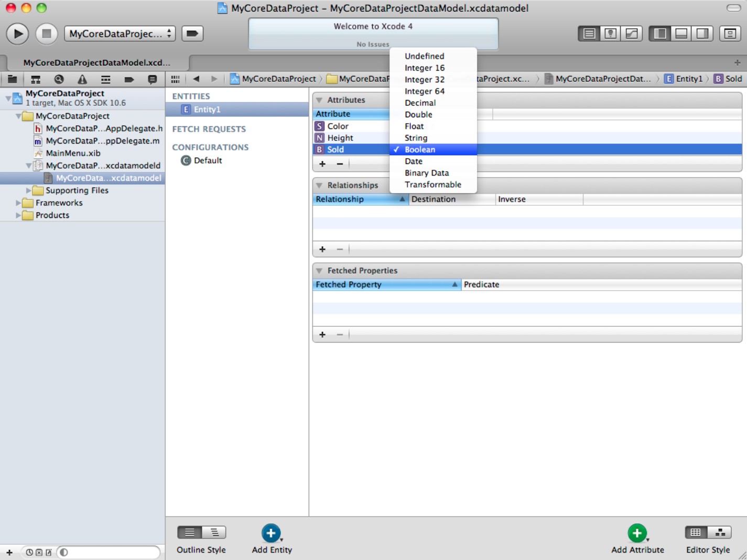
Task: Open the Search navigator icon
Action: (59, 79)
